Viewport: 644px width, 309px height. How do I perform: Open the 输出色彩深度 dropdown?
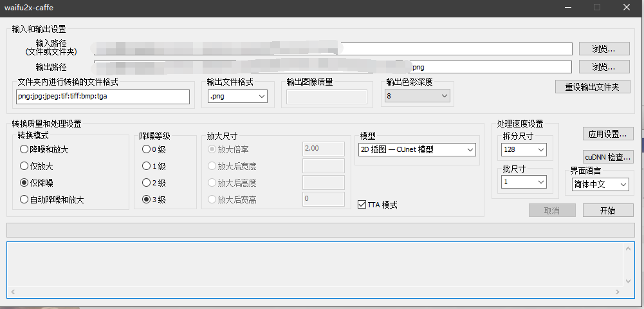pos(418,96)
